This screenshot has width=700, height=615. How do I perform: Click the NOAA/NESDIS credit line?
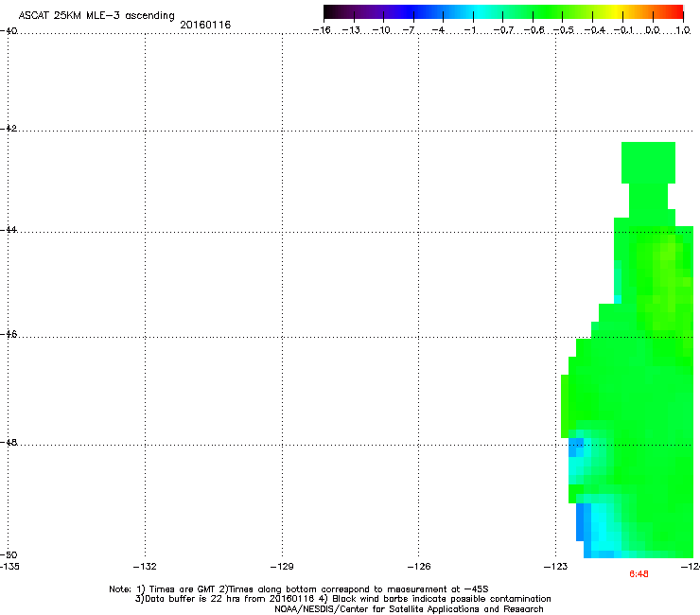pyautogui.click(x=409, y=609)
